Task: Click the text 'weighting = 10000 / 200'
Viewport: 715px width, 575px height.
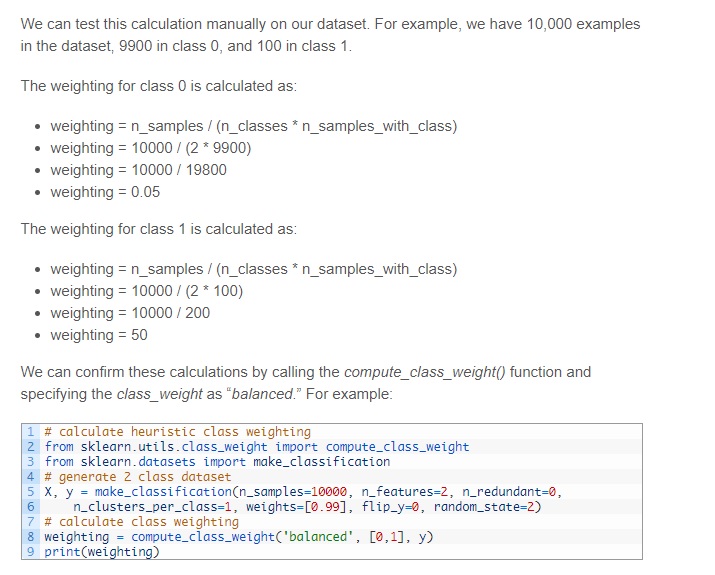Action: (130, 313)
